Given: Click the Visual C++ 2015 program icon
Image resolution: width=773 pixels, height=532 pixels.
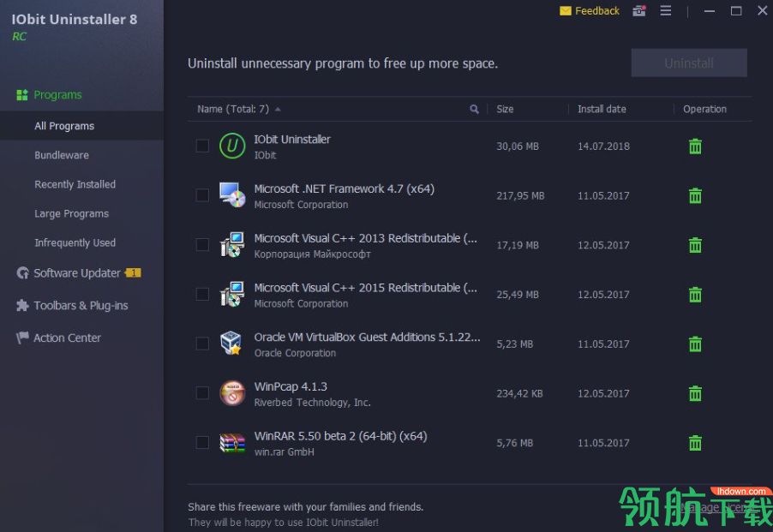Looking at the screenshot, I should coord(232,294).
